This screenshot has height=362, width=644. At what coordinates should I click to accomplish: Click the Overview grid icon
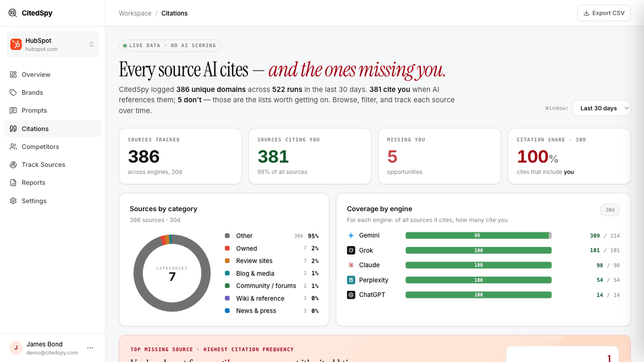[x=13, y=74]
